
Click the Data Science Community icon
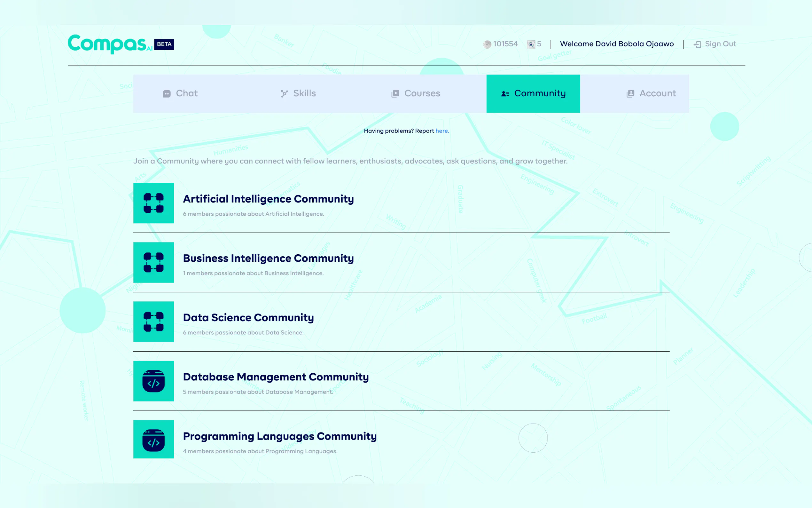click(x=153, y=321)
